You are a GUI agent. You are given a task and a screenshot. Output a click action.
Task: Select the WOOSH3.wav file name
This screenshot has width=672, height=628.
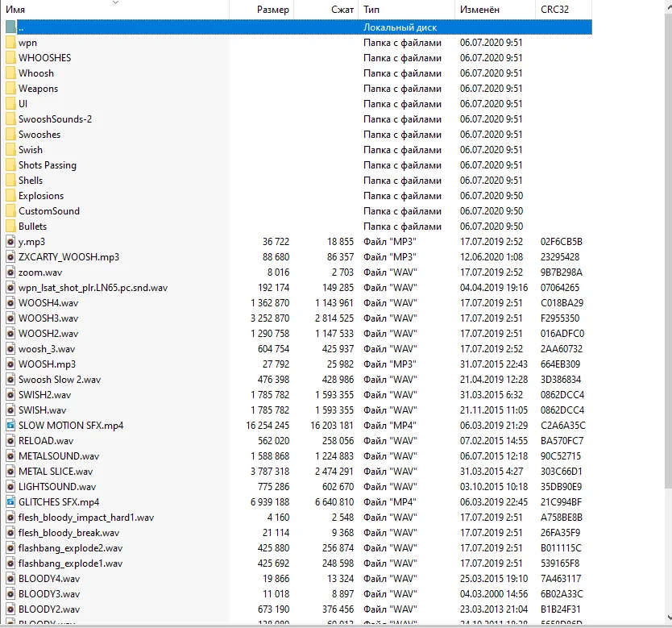(x=48, y=318)
